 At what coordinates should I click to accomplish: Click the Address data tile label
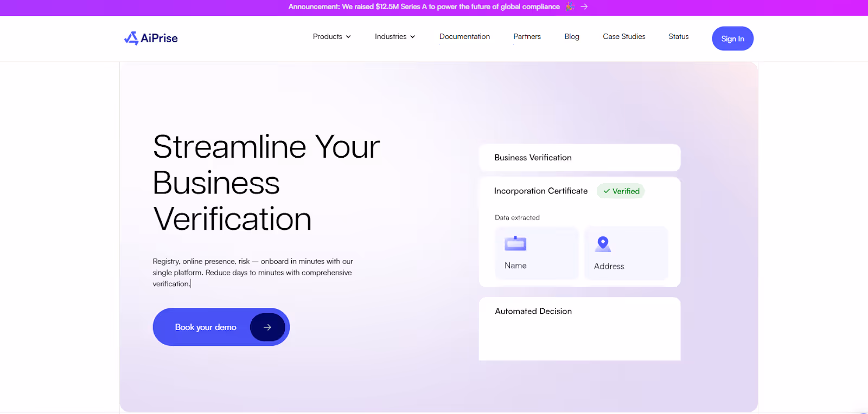pyautogui.click(x=609, y=266)
